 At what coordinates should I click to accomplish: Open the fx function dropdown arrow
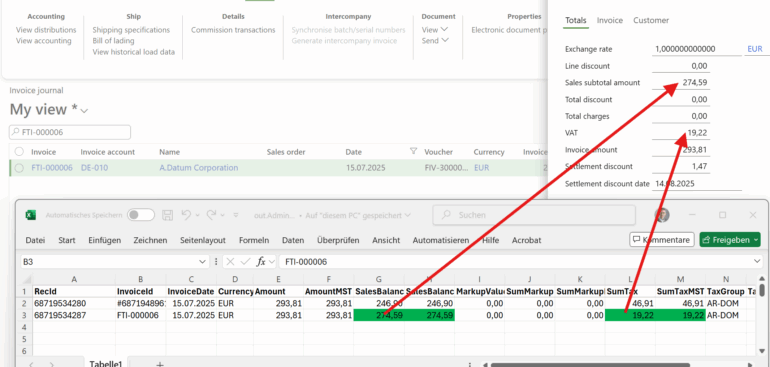272,262
